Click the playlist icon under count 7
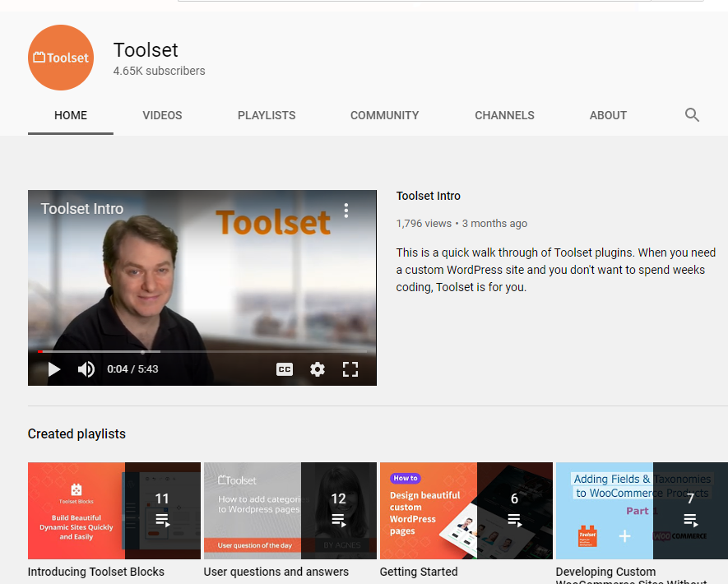This screenshot has width=728, height=584. 691,520
